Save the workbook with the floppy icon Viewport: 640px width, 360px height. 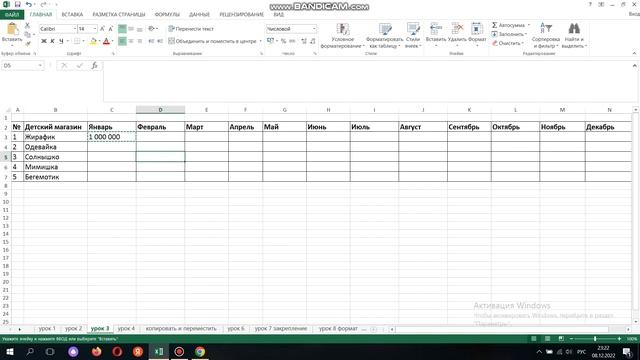pyautogui.click(x=18, y=4)
